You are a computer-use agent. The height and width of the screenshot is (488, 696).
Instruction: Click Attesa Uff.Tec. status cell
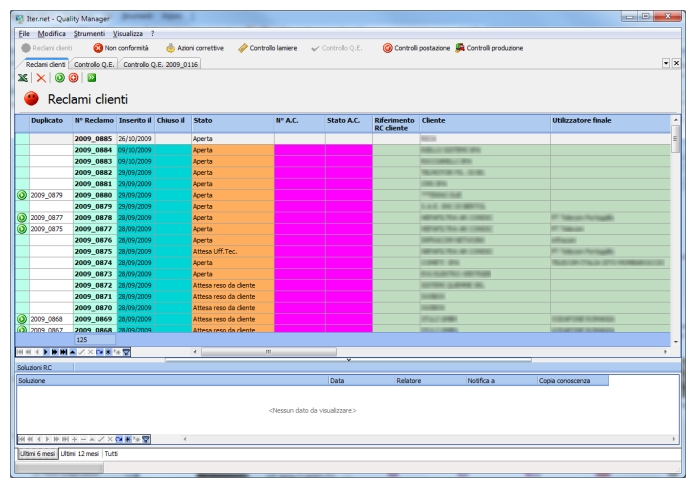(233, 251)
